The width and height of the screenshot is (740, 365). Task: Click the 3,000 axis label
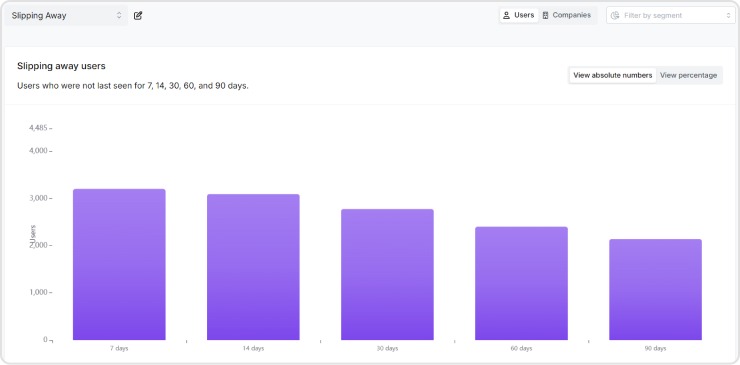[x=38, y=198]
